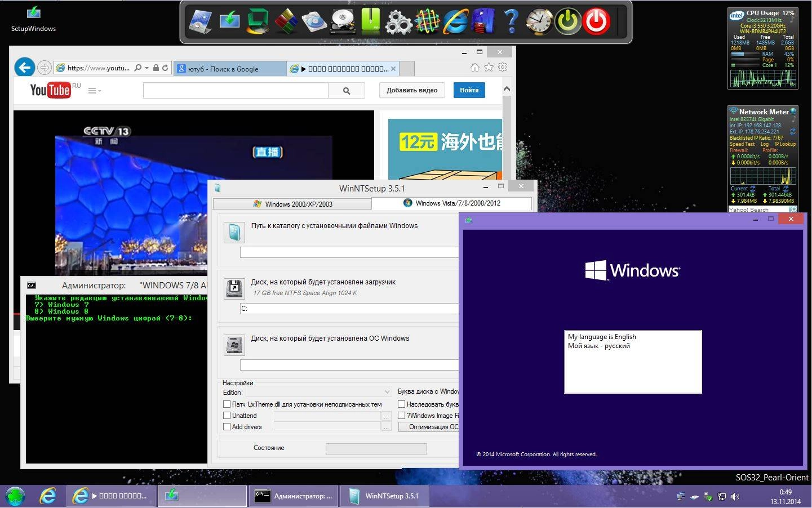Select Мой язык - русский option
The image size is (812, 508).
tap(599, 346)
